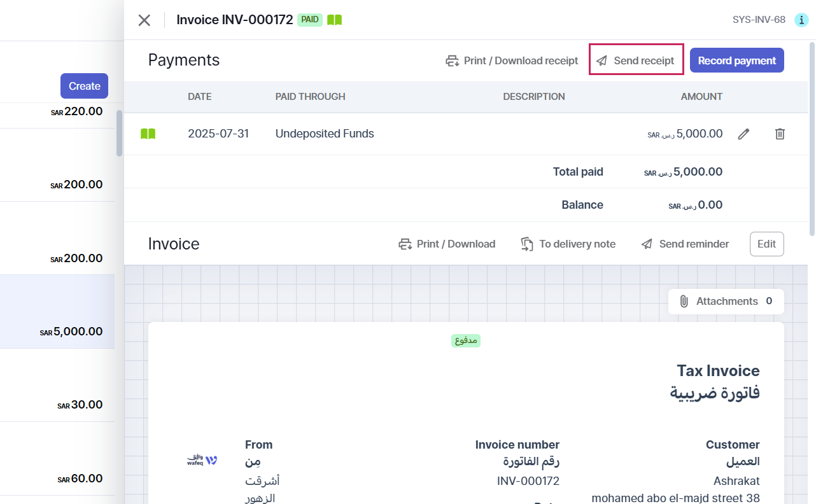Image resolution: width=816 pixels, height=504 pixels.
Task: Click the green journal book icon beside PAID
Action: (x=335, y=20)
